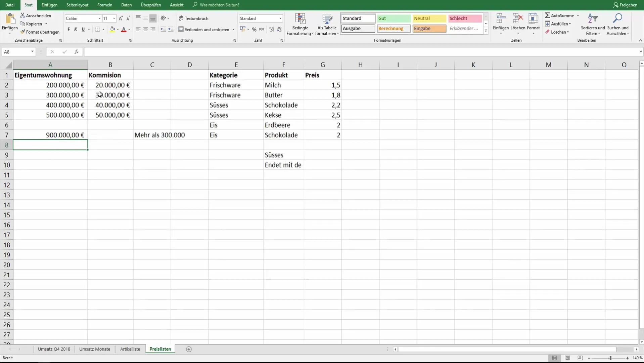644x363 pixels.
Task: Click the Löschen eraser button in Bearbeiten
Action: pos(557,32)
